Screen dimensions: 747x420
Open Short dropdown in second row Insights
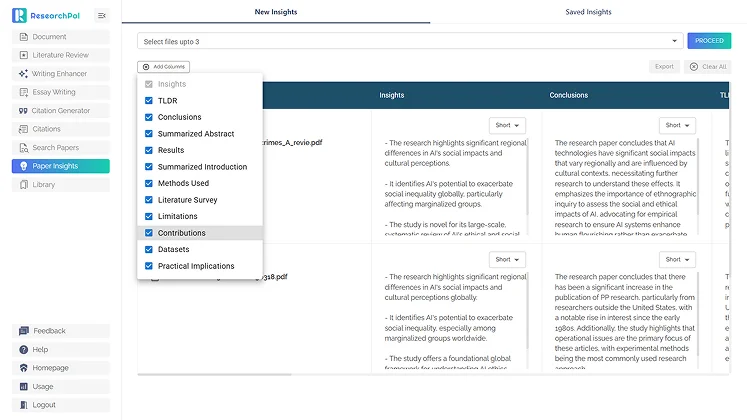point(507,260)
